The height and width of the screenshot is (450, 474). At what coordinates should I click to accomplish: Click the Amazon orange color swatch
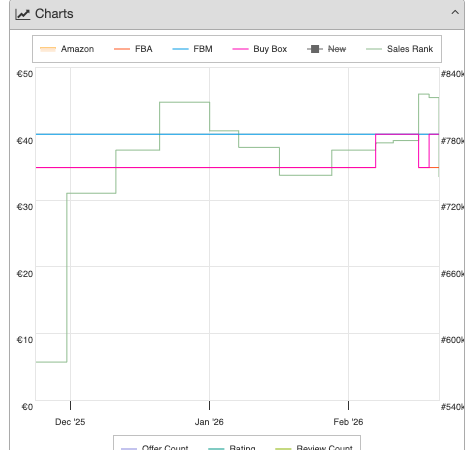pyautogui.click(x=48, y=49)
